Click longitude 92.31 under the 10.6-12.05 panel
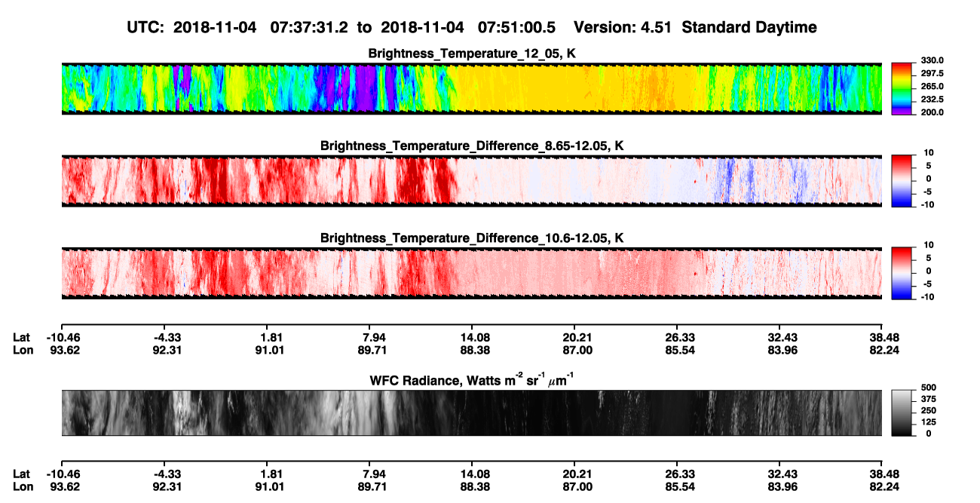 pyautogui.click(x=164, y=350)
